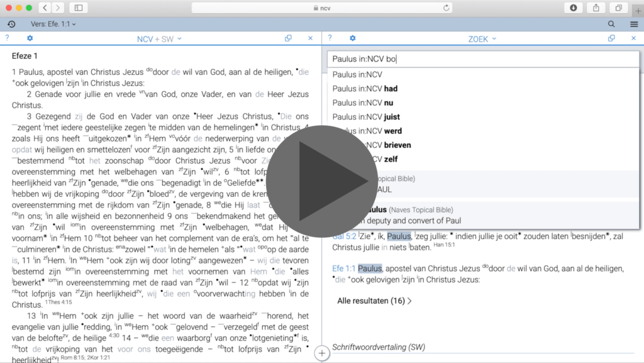The height and width of the screenshot is (363, 644).
Task: Choose suggestion 'Paulus in:NCV had'
Action: [x=483, y=89]
